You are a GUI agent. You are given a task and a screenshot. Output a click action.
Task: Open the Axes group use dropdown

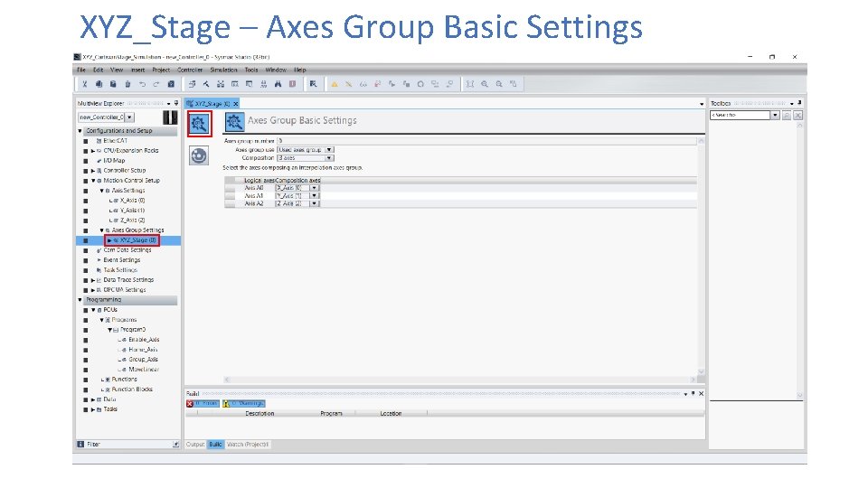click(x=329, y=150)
